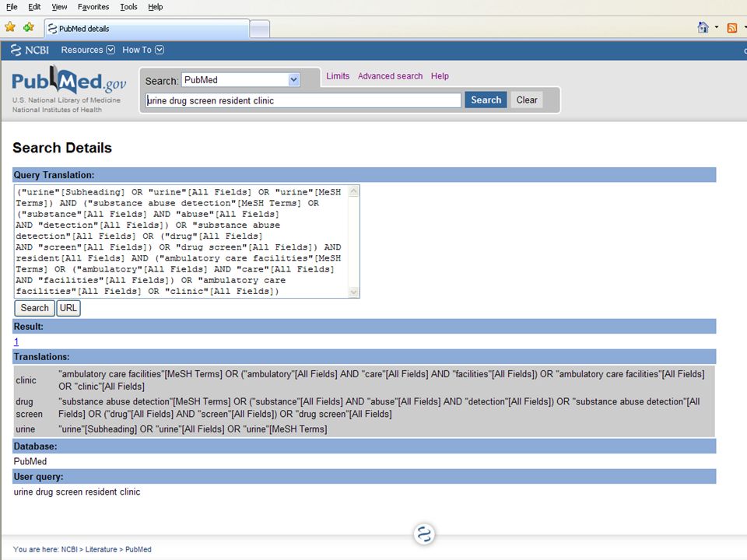Click the 'Search:' label beside database dropdown
The width and height of the screenshot is (747, 560).
point(162,81)
